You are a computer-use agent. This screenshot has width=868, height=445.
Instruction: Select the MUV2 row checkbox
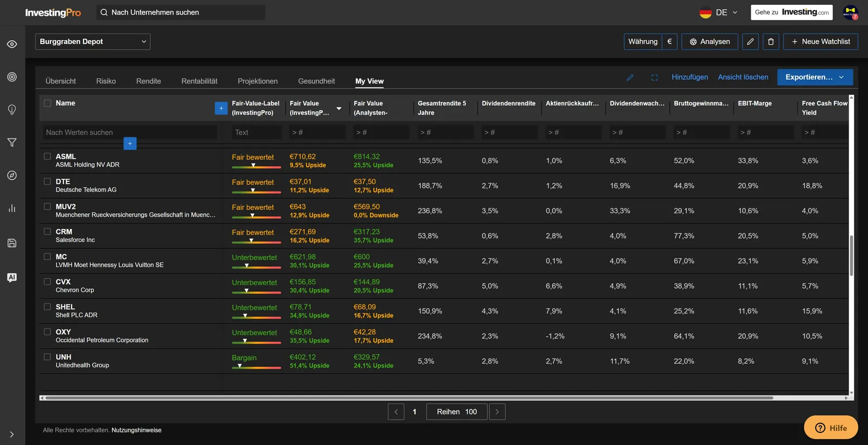coord(48,206)
